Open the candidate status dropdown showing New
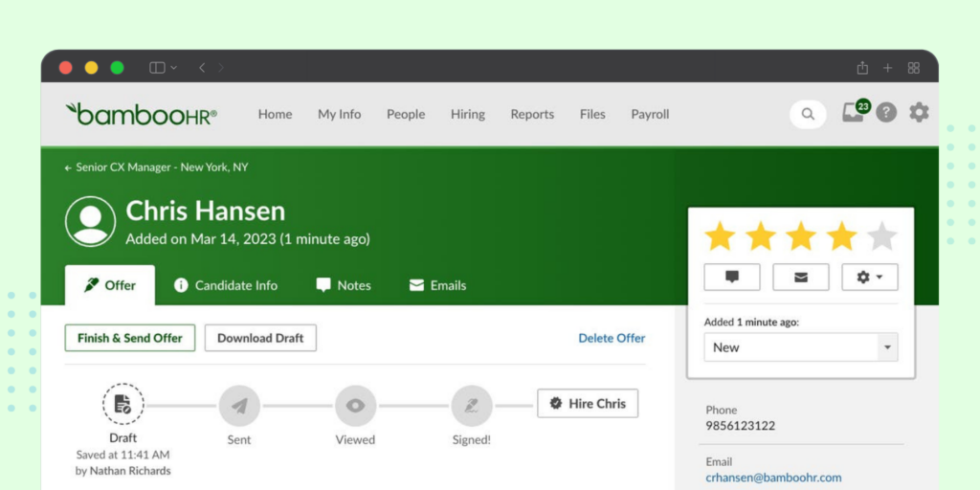 [x=800, y=347]
